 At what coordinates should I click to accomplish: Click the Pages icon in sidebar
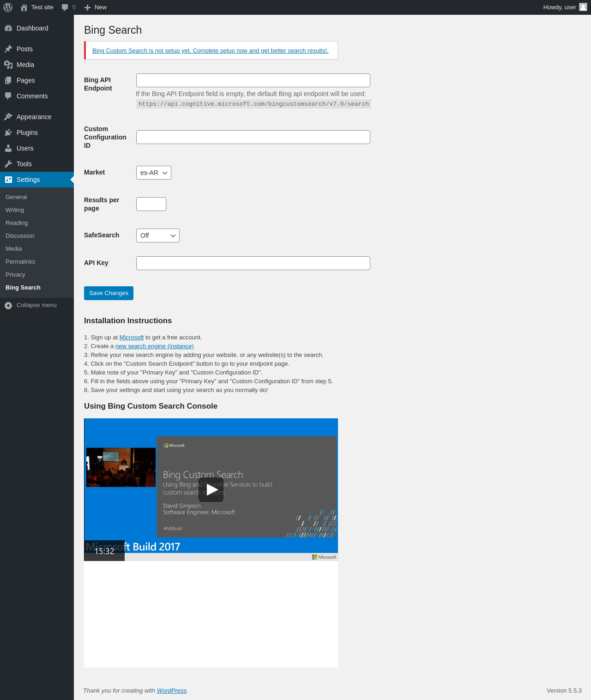click(x=8, y=80)
